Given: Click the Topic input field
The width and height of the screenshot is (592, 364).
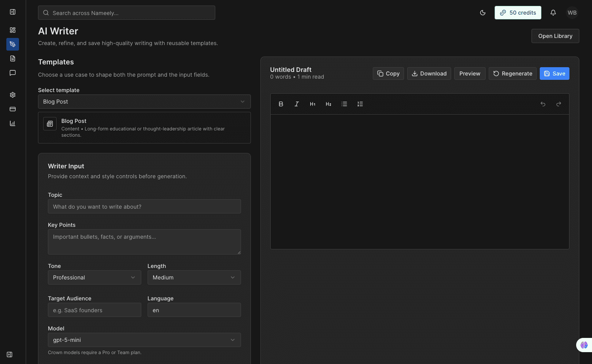Looking at the screenshot, I should click(144, 206).
